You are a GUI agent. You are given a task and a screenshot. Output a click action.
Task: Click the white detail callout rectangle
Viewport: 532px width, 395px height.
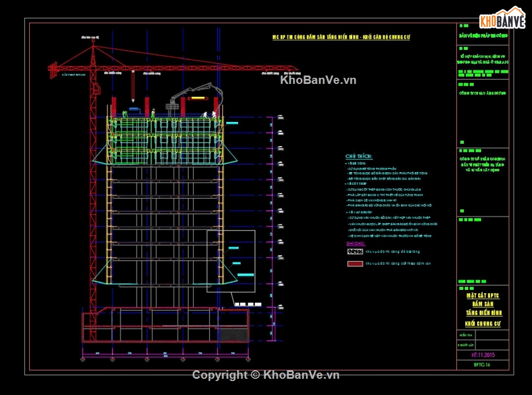pos(231,261)
